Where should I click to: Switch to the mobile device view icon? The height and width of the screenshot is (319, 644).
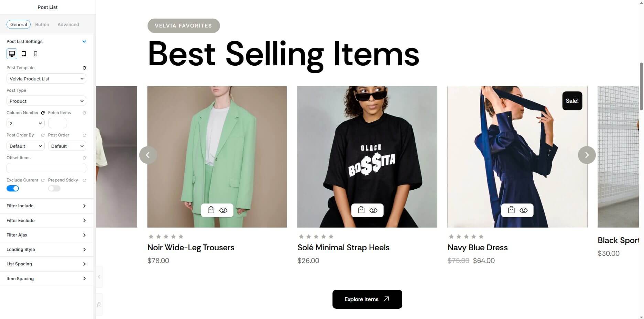(35, 54)
